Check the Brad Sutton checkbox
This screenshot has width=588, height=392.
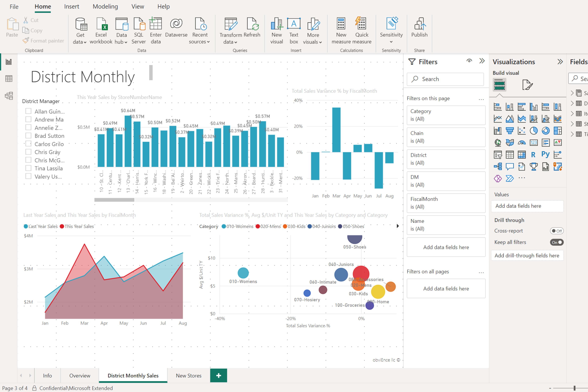click(x=28, y=136)
